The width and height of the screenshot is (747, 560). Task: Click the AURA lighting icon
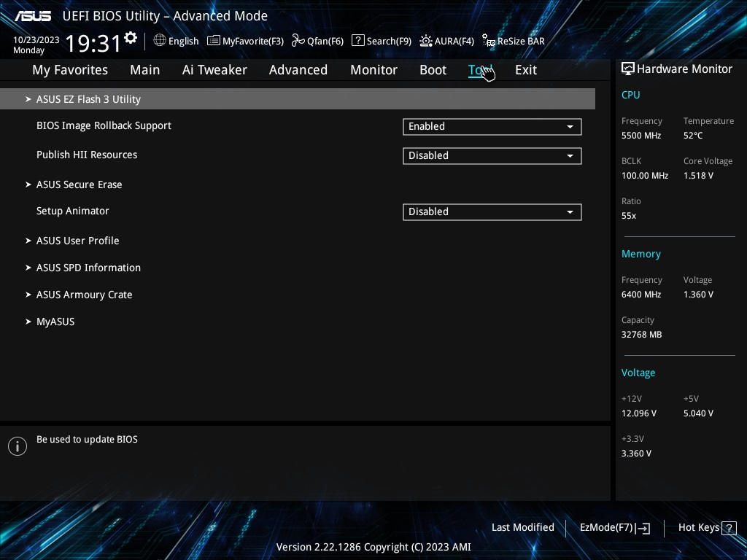coord(426,41)
